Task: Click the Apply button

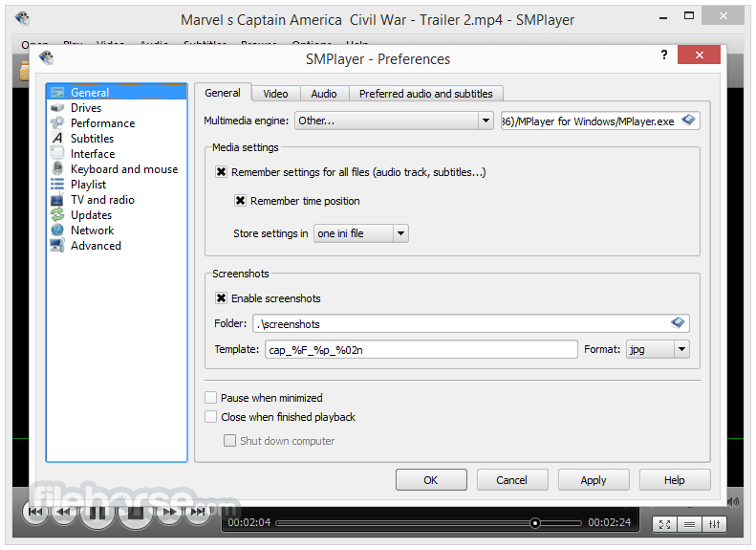Action: coord(594,480)
